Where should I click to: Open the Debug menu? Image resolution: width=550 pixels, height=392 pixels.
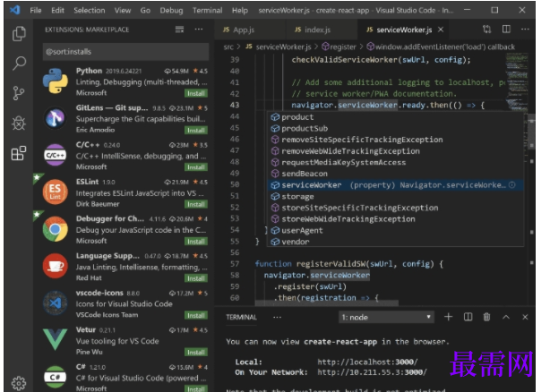coord(171,11)
